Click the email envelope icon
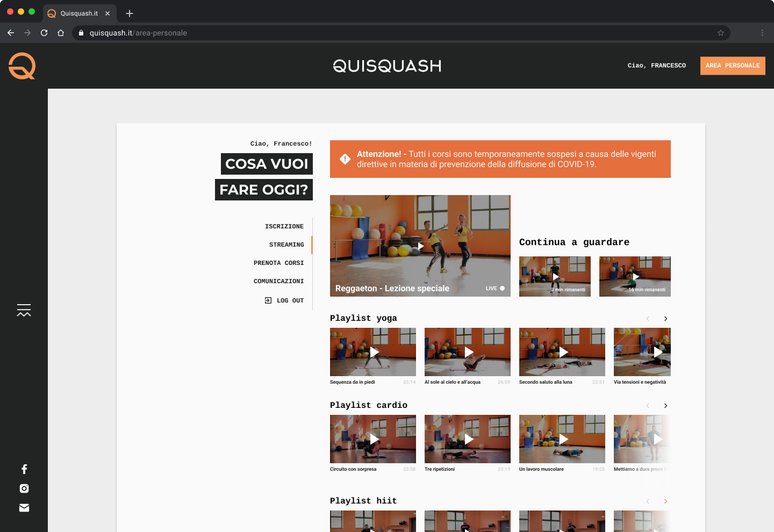 click(24, 508)
